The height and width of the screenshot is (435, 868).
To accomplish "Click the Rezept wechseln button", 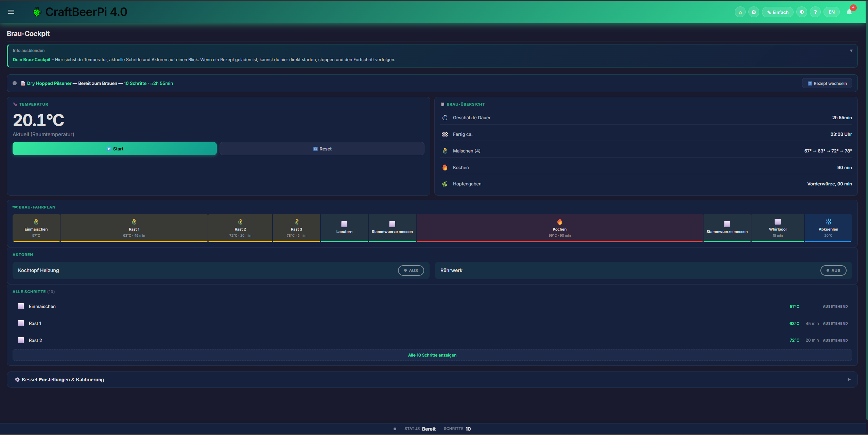I will tap(827, 83).
